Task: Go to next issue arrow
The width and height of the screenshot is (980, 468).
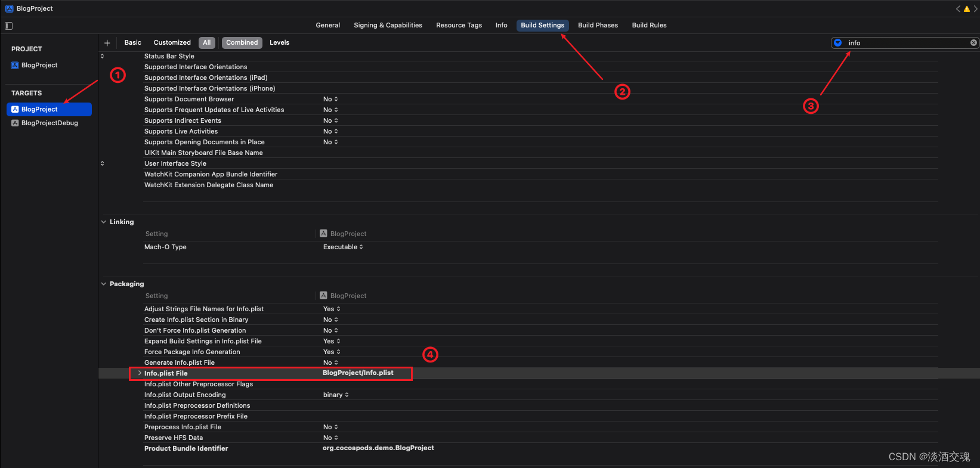Action: click(975, 9)
